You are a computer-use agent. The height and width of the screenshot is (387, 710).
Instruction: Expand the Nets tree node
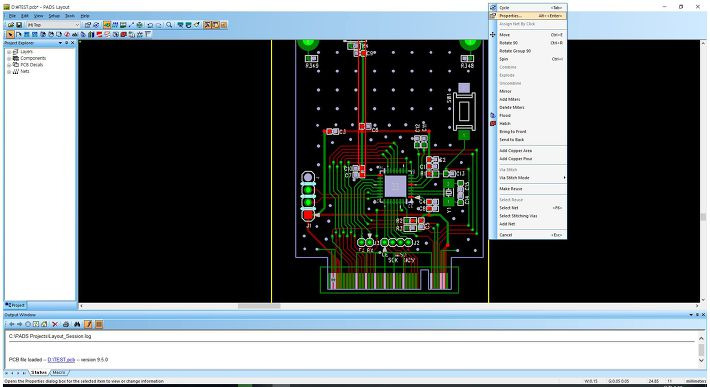[9, 72]
